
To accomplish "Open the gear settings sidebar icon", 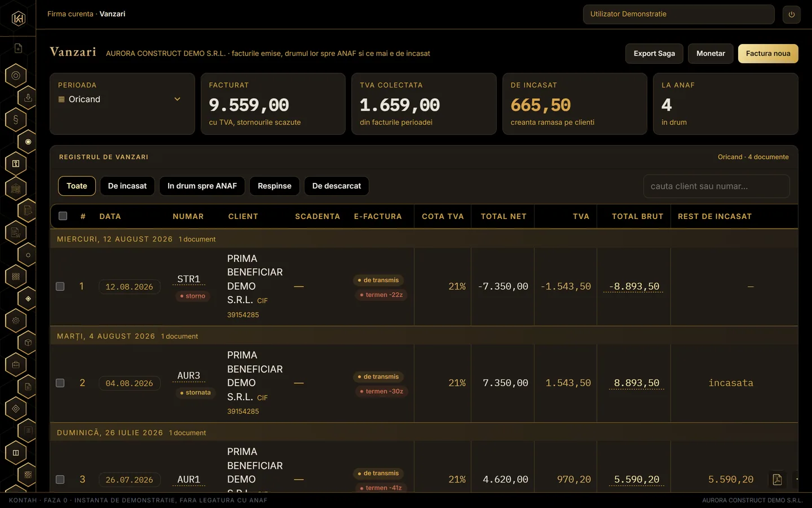I will [16, 321].
